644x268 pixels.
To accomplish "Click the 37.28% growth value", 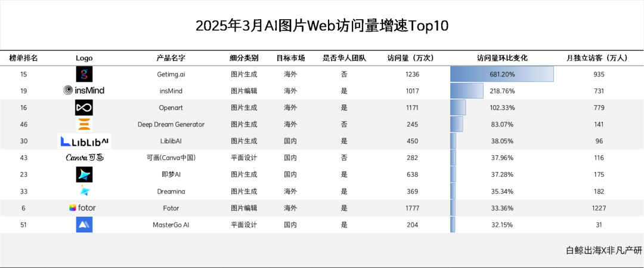I will (501, 174).
